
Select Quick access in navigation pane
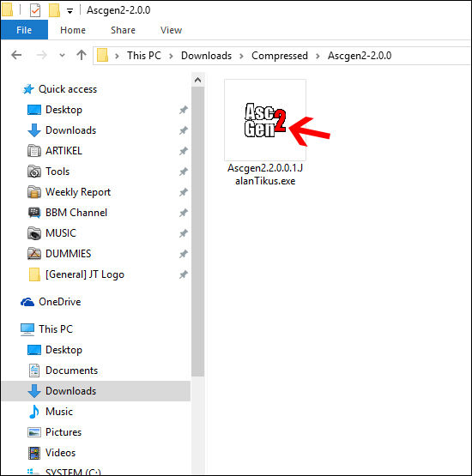[68, 89]
